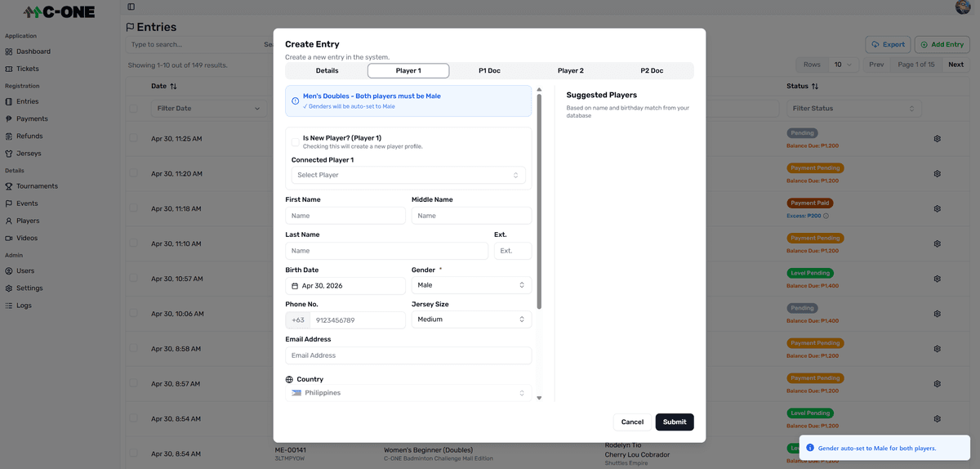The width and height of the screenshot is (980, 469).
Task: Click the gear icon for Apr 30, 11:10 AM row
Action: [938, 243]
